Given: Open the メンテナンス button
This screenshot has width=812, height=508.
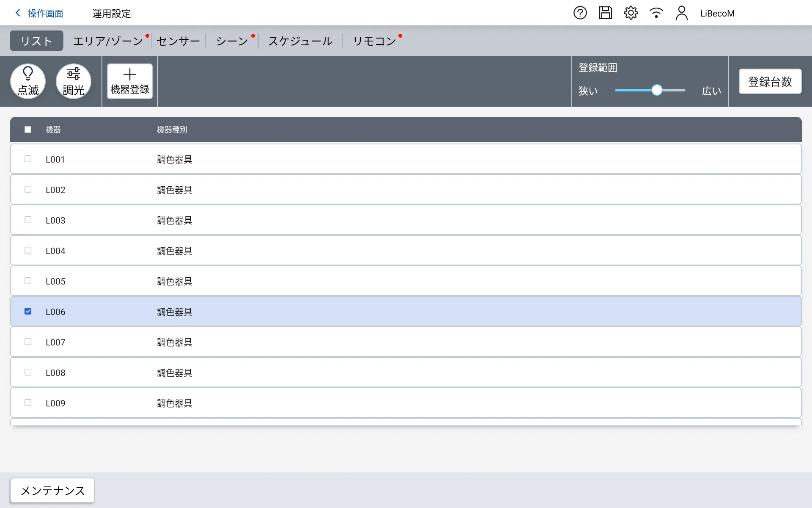Looking at the screenshot, I should 52,490.
